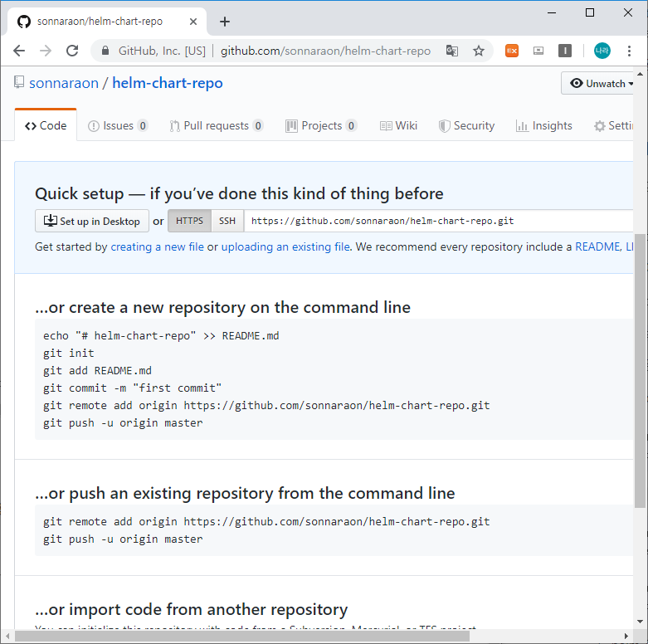Open the sonnaraon user profile link
Screen dimensions: 648x644
point(64,83)
